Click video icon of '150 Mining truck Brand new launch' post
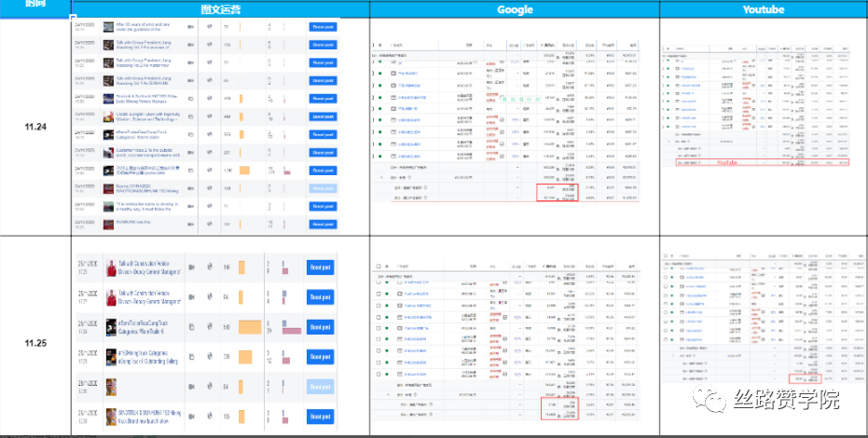This screenshot has height=438, width=868. 192,417
